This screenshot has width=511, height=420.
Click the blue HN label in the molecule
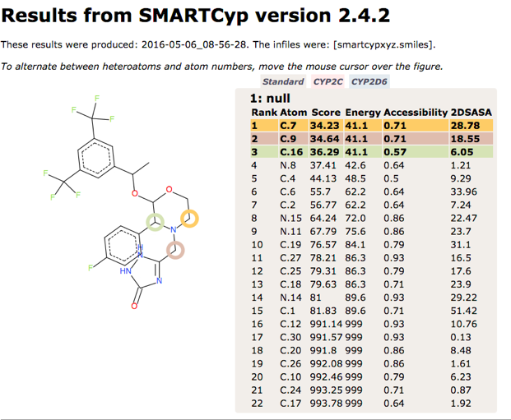coord(125,271)
